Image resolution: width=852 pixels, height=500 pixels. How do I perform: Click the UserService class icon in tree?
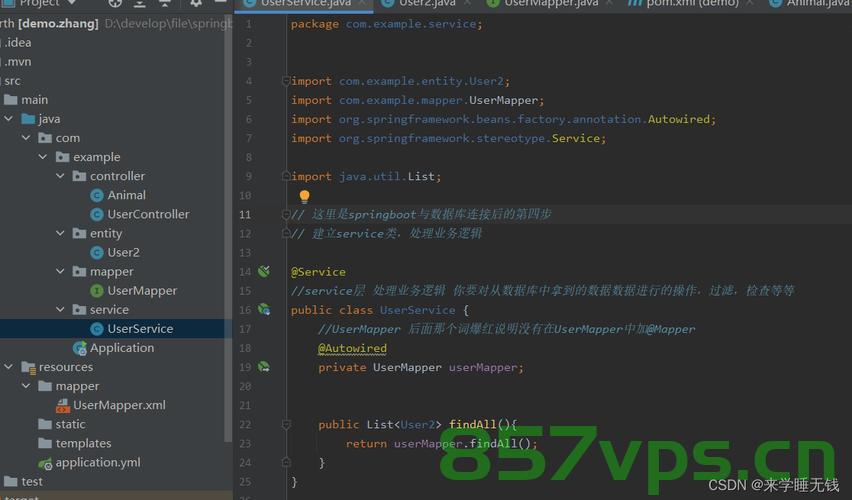(x=97, y=329)
